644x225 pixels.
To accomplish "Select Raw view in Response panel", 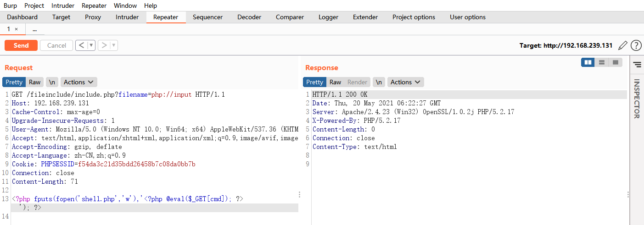I will click(x=335, y=82).
